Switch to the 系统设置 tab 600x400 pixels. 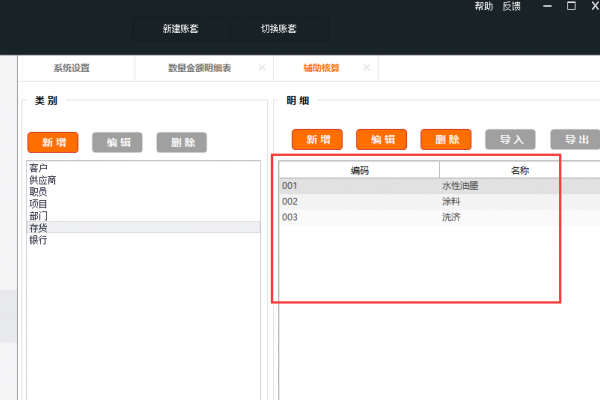coord(72,68)
